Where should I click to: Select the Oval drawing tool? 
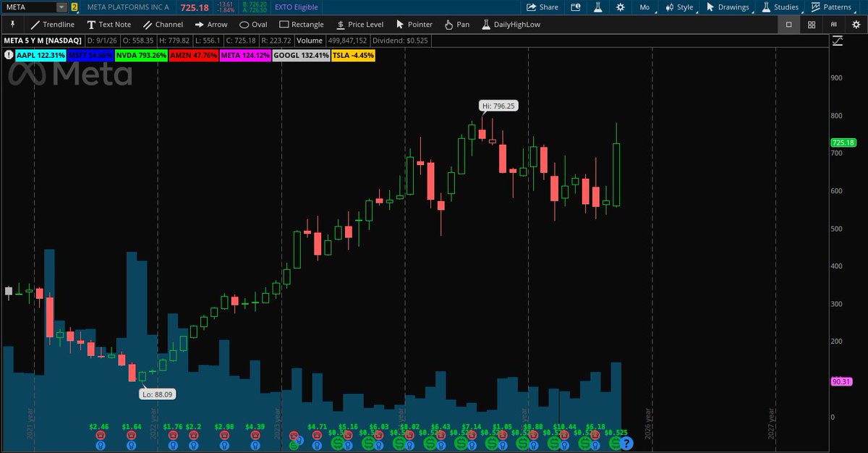tap(253, 25)
